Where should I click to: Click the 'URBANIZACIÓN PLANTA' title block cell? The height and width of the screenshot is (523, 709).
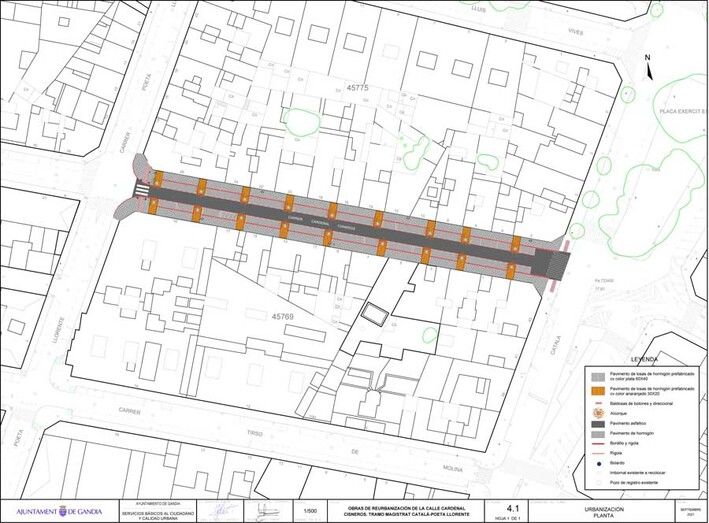tap(603, 512)
